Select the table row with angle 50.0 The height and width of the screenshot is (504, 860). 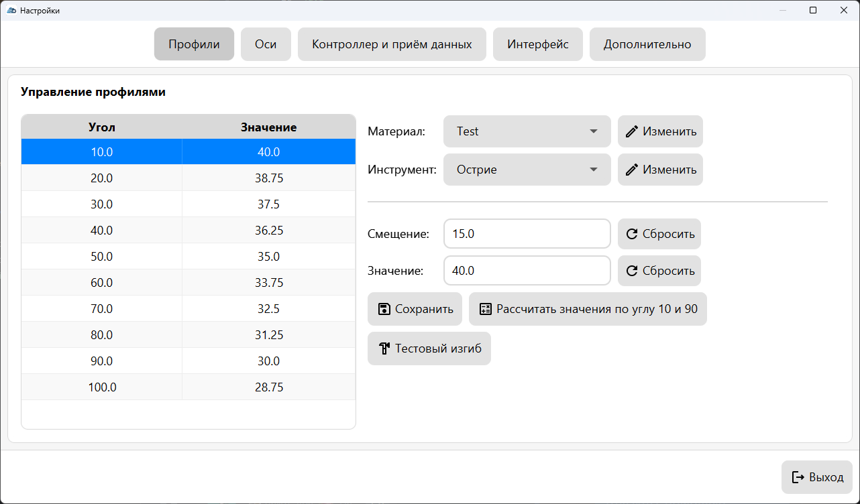coord(102,257)
